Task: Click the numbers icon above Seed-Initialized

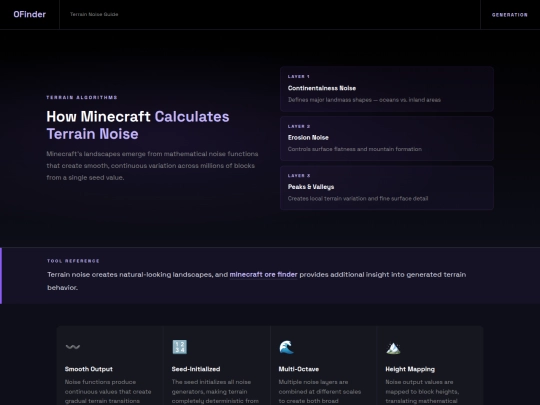Action: click(x=180, y=347)
